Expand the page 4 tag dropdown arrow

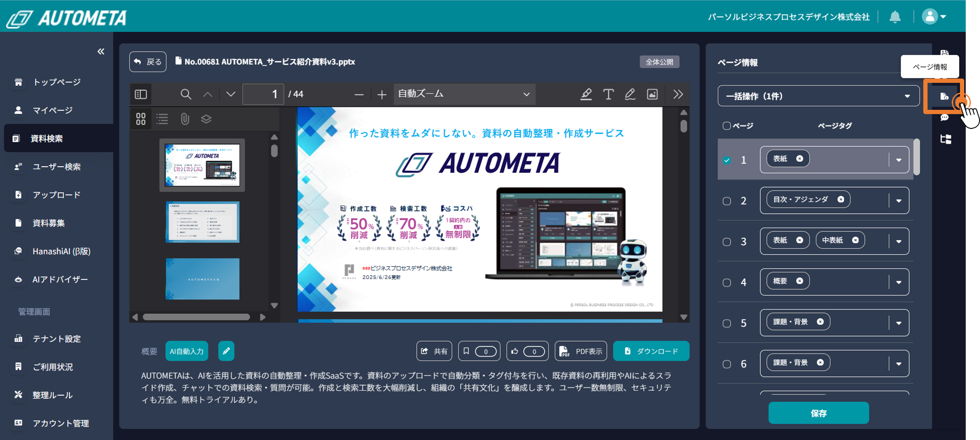(899, 282)
